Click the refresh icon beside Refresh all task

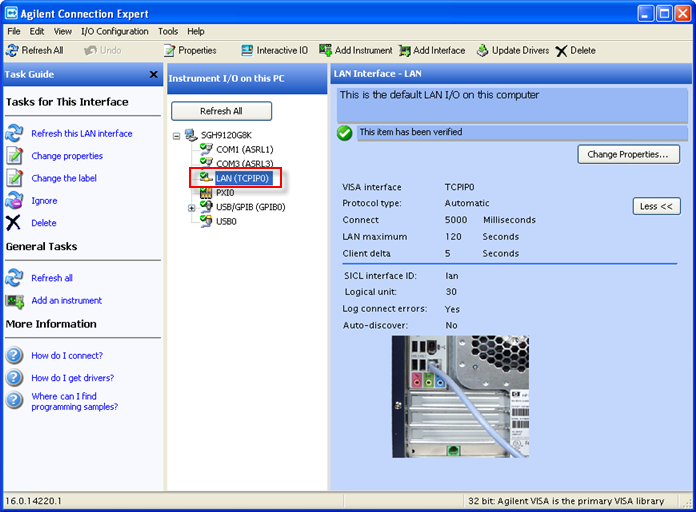(14, 278)
